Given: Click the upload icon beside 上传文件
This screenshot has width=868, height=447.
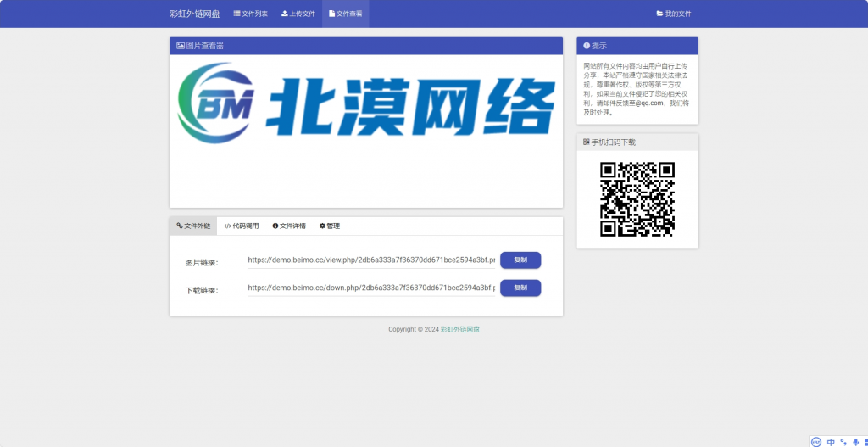Looking at the screenshot, I should pos(285,14).
